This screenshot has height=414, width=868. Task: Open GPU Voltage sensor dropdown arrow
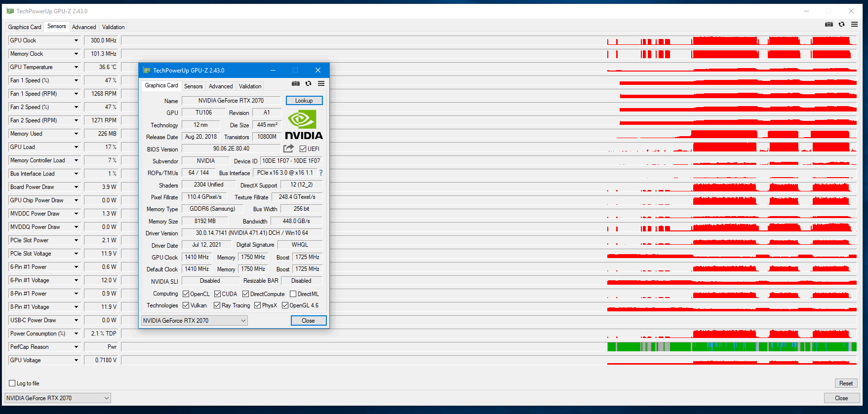(76, 360)
